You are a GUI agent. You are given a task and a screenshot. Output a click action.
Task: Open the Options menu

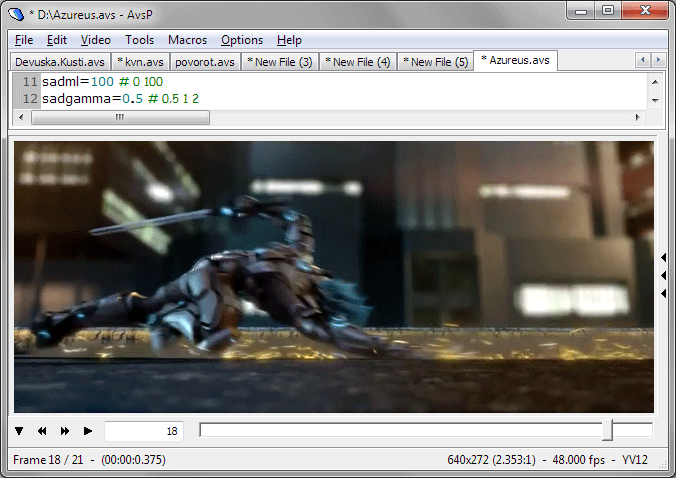242,40
